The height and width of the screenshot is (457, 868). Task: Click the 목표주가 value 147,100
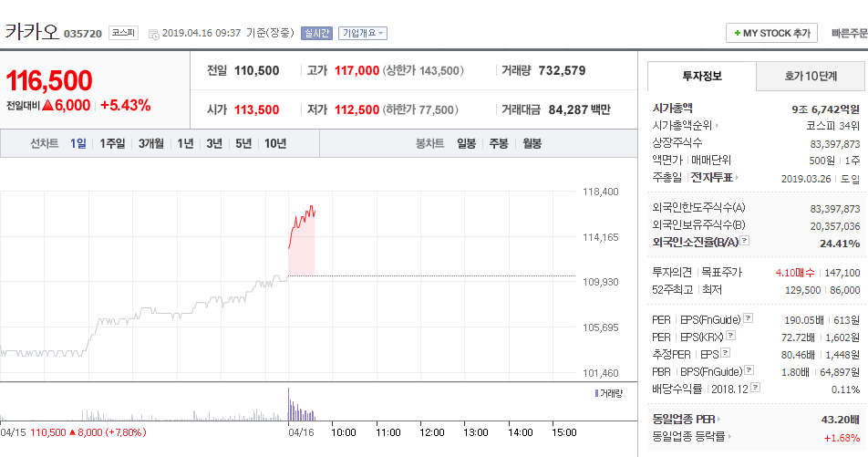tap(842, 273)
